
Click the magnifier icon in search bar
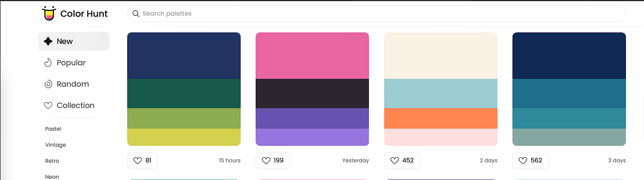(x=136, y=14)
